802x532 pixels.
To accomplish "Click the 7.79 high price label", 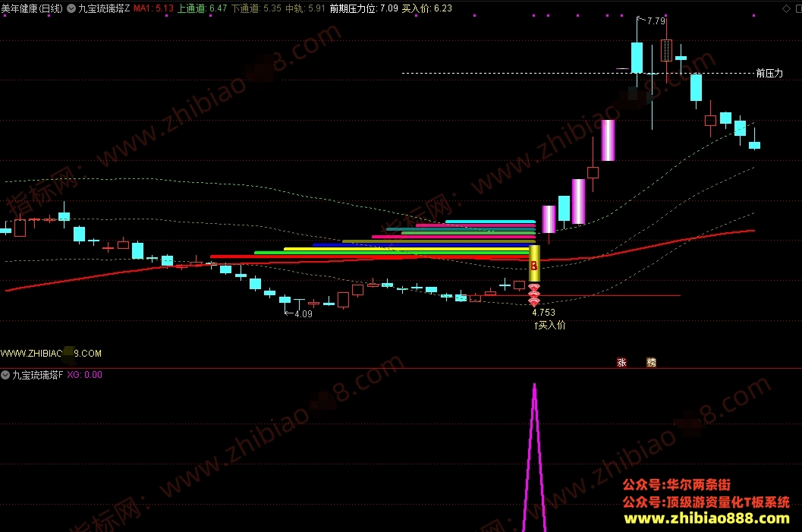I will click(656, 21).
